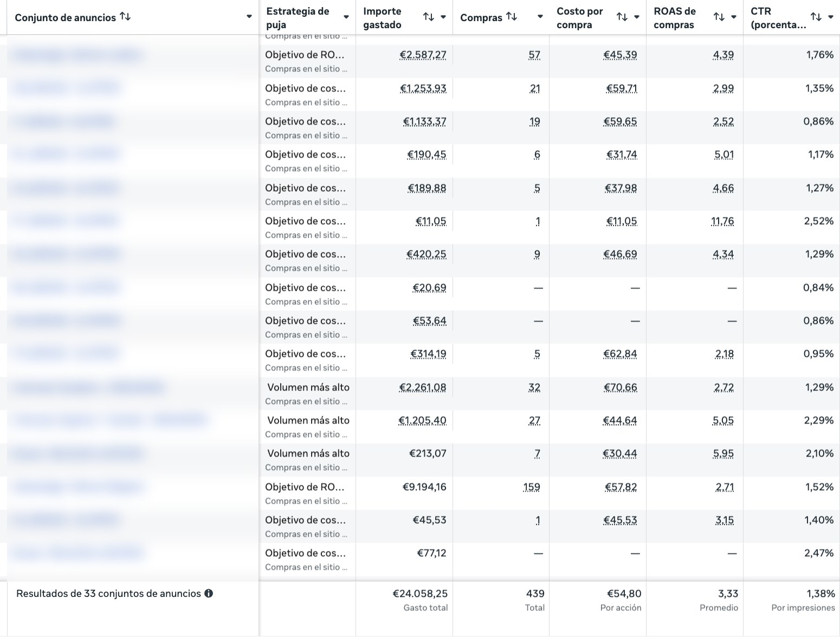Click the €62,84 cost per purchase
This screenshot has height=637, width=840.
621,354
